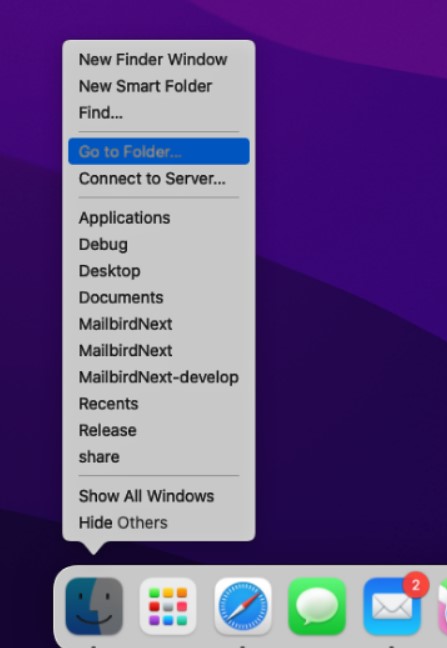447x648 pixels.
Task: Choose Go to Folder... highlighted item
Action: pyautogui.click(x=159, y=151)
